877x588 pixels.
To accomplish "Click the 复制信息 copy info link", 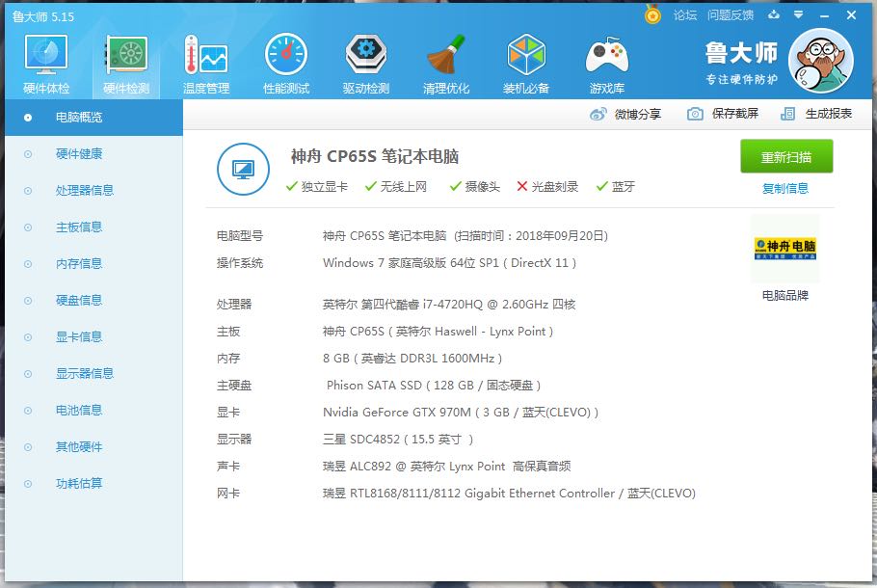I will (785, 189).
